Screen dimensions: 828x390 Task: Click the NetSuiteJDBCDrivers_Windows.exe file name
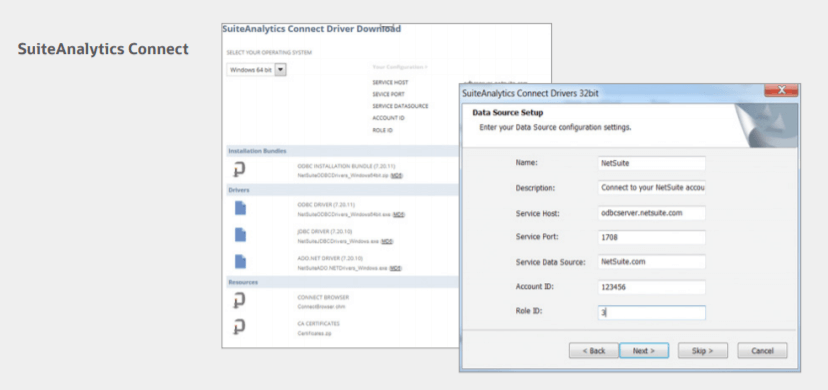(338, 241)
